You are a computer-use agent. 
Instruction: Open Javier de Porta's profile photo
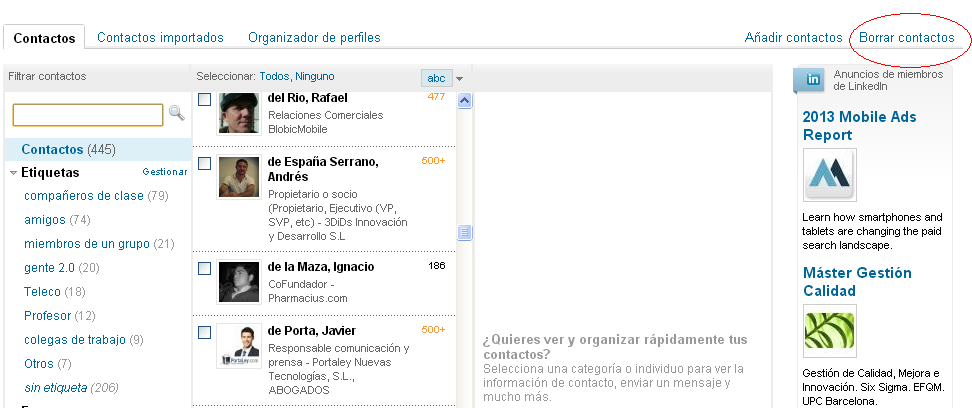(239, 346)
